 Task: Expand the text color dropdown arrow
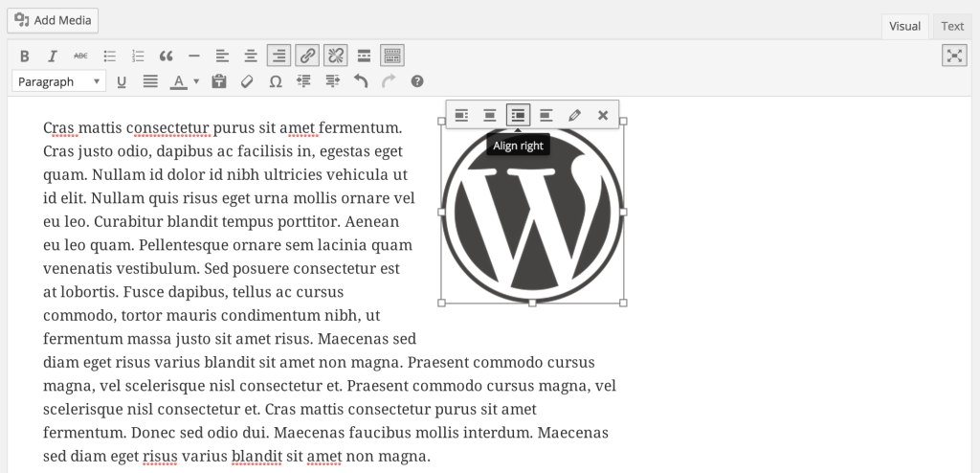[196, 82]
